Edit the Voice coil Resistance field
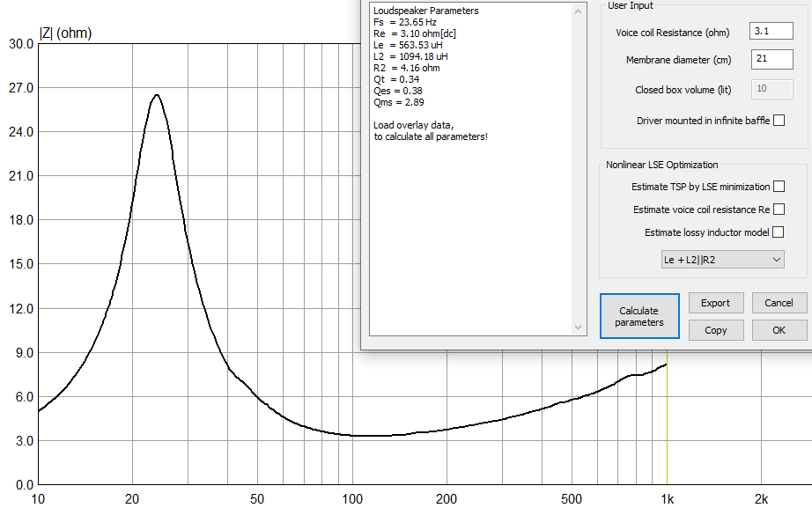The height and width of the screenshot is (508, 812). [x=771, y=31]
